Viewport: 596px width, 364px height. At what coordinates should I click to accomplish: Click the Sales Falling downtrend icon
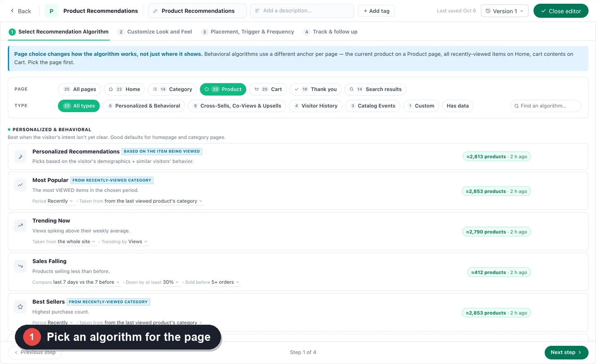[x=20, y=266]
